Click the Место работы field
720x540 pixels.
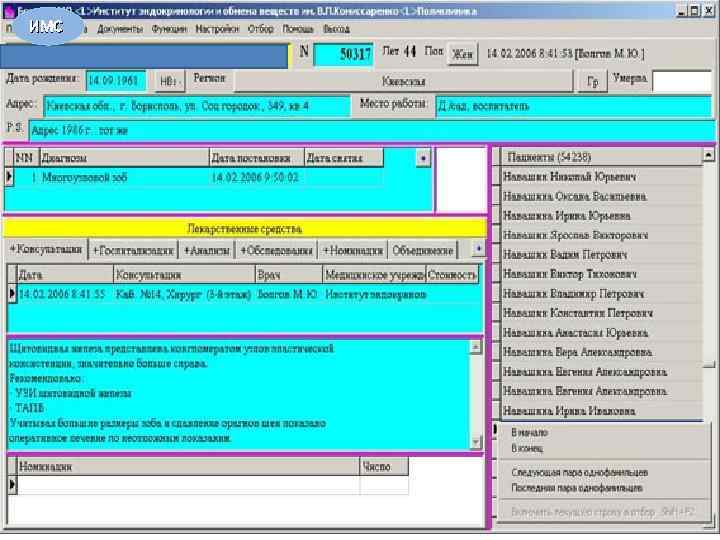pos(574,107)
